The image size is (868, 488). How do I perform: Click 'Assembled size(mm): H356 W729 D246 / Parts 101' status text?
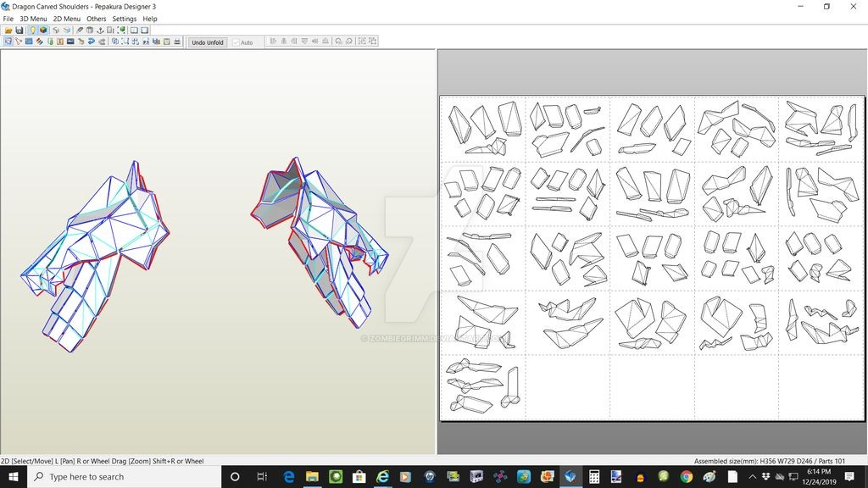tap(770, 461)
